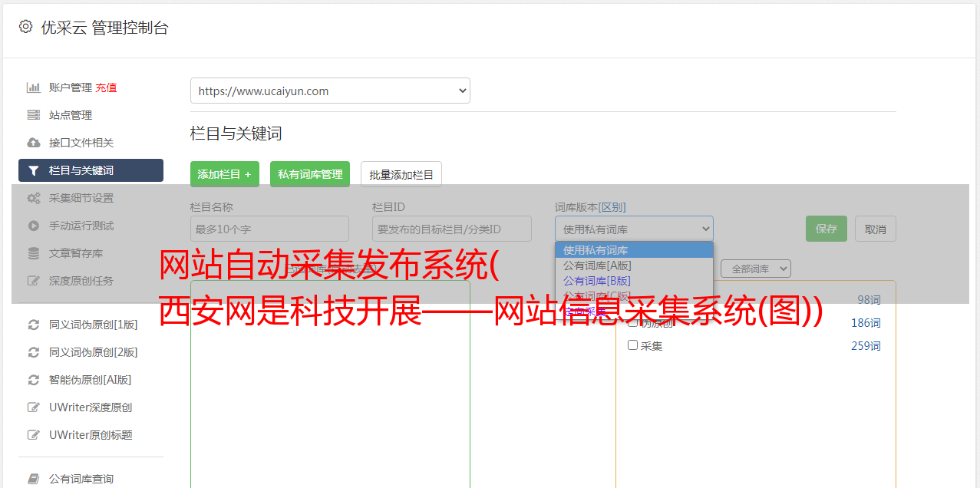The width and height of the screenshot is (980, 488).
Task: Choose 公有词库[A版] option
Action: tap(634, 265)
